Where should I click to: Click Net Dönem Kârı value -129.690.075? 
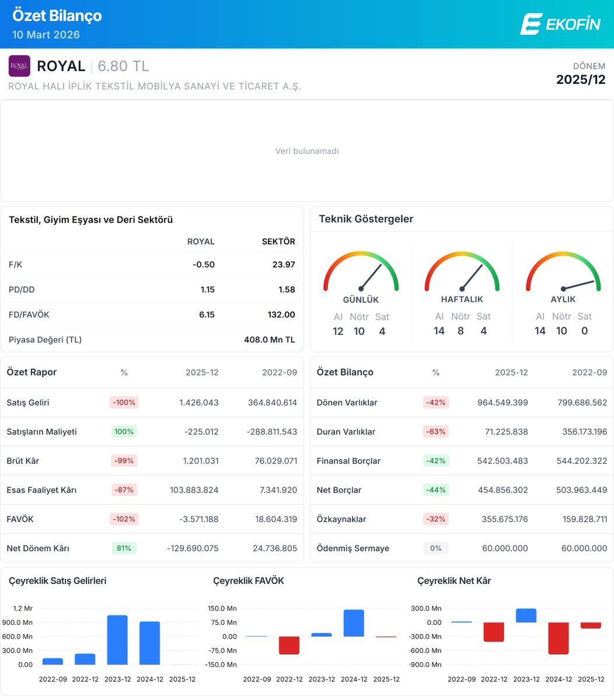pyautogui.click(x=193, y=548)
